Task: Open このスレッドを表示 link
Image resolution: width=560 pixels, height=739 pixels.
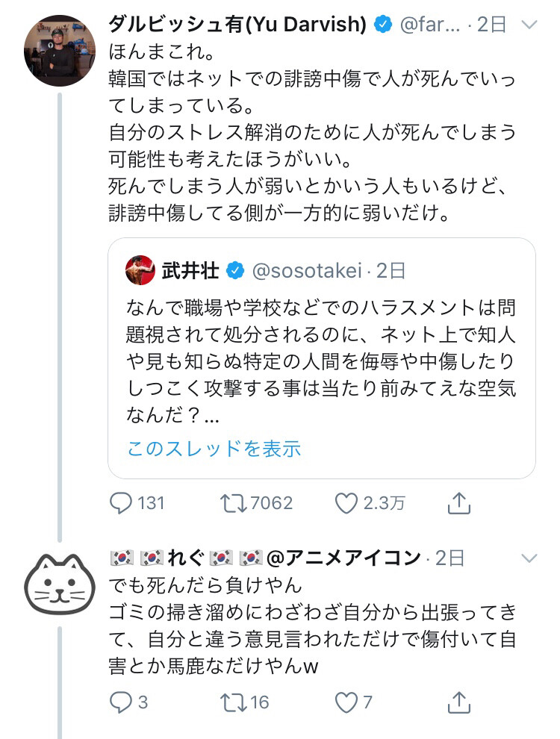Action: click(214, 449)
